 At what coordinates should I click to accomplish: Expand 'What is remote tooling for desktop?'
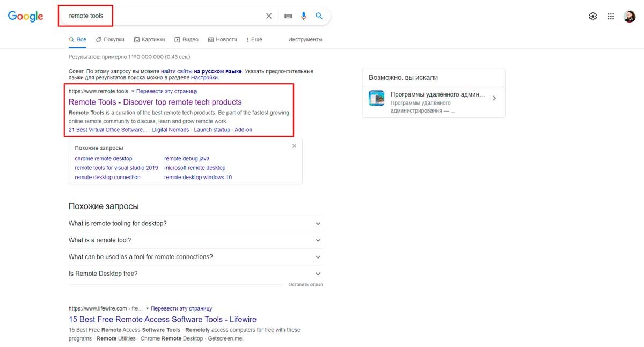click(195, 223)
